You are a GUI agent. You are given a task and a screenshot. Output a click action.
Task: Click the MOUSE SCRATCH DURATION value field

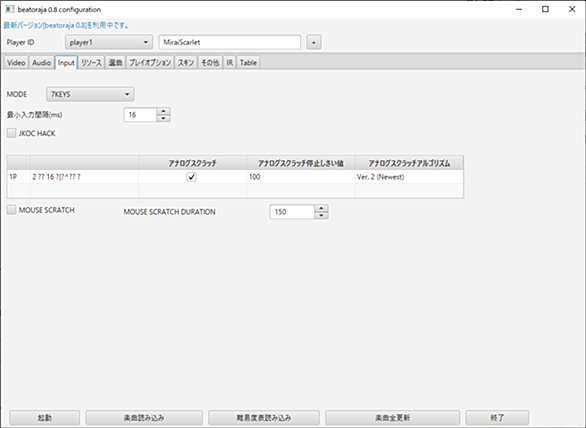292,212
